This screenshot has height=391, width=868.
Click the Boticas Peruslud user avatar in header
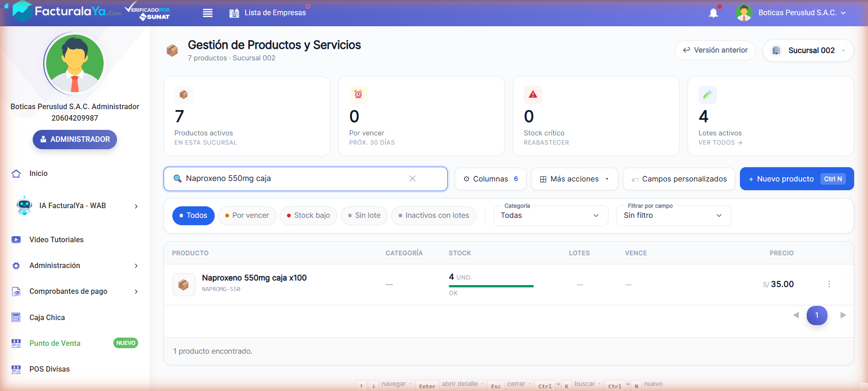(x=744, y=13)
